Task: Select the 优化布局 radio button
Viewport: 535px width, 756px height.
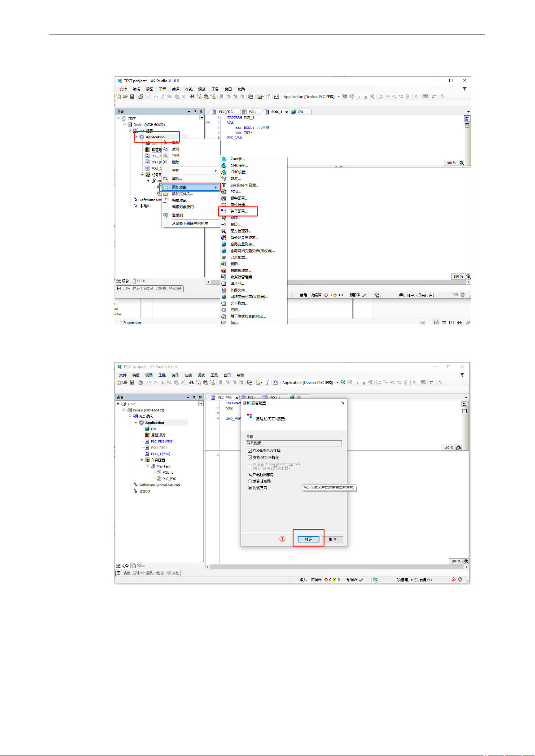Action: point(250,488)
